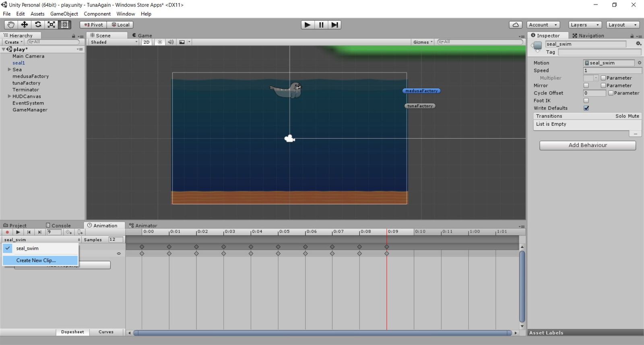The height and width of the screenshot is (345, 644).
Task: Click the tunaFactory label in scene
Action: tap(420, 106)
